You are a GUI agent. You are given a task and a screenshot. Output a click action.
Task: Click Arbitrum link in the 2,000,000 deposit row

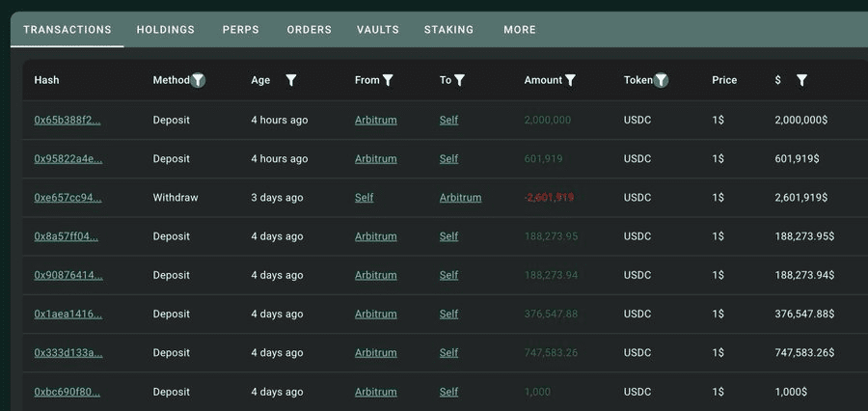click(x=376, y=121)
